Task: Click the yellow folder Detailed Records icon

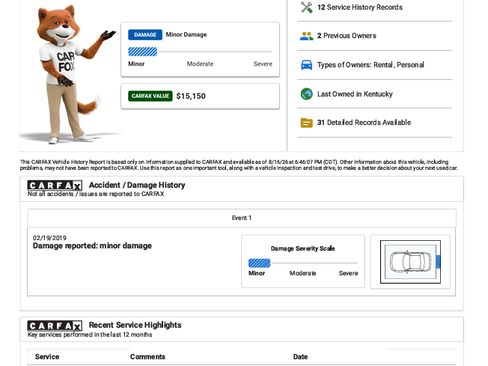Action: 306,123
